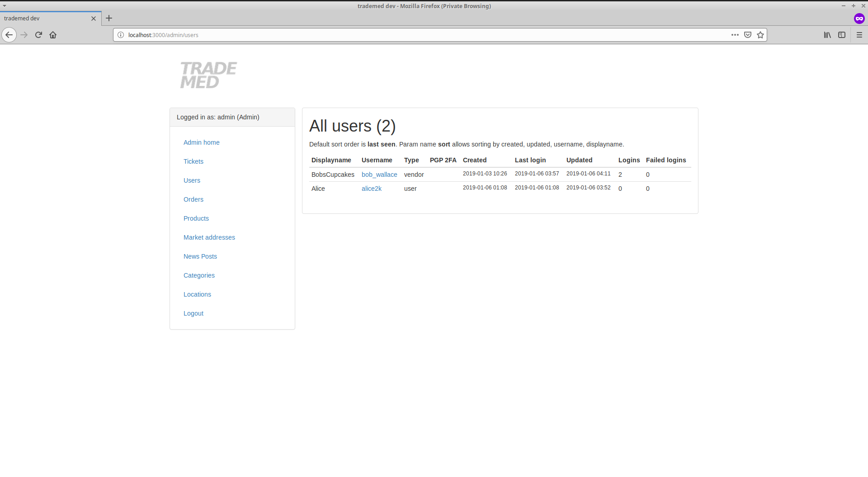Click Logout in the admin sidebar
The height and width of the screenshot is (477, 868).
pyautogui.click(x=193, y=313)
